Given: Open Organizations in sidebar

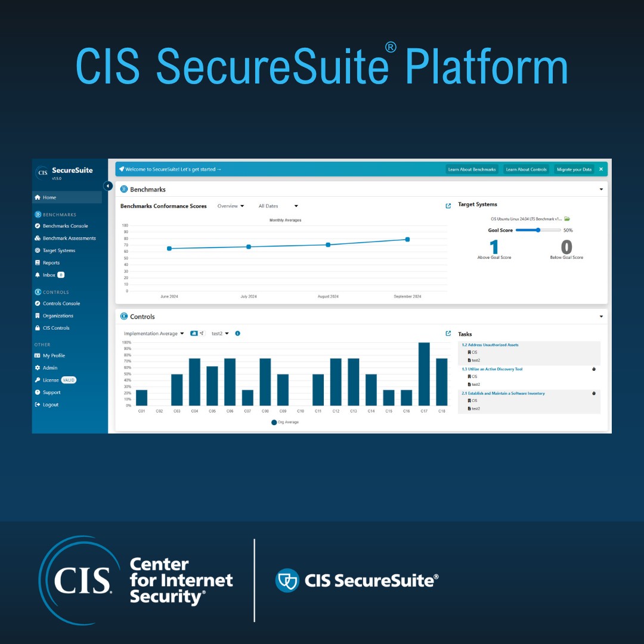Looking at the screenshot, I should [x=54, y=316].
